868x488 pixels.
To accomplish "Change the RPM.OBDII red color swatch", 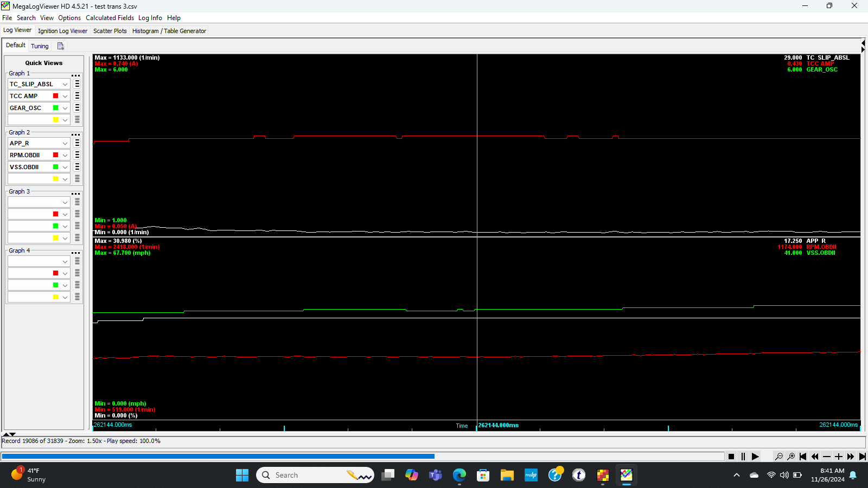I will [x=56, y=155].
